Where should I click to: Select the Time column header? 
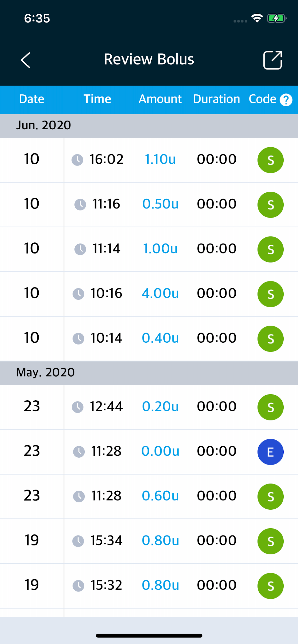[97, 99]
